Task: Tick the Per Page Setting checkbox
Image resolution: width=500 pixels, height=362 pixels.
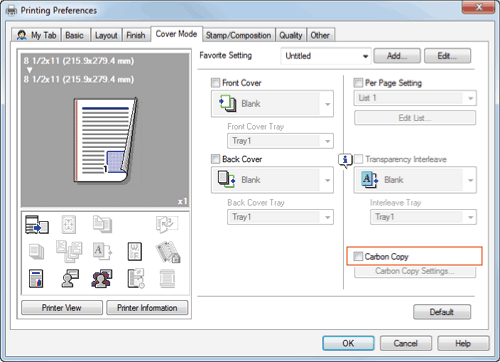Action: 358,82
